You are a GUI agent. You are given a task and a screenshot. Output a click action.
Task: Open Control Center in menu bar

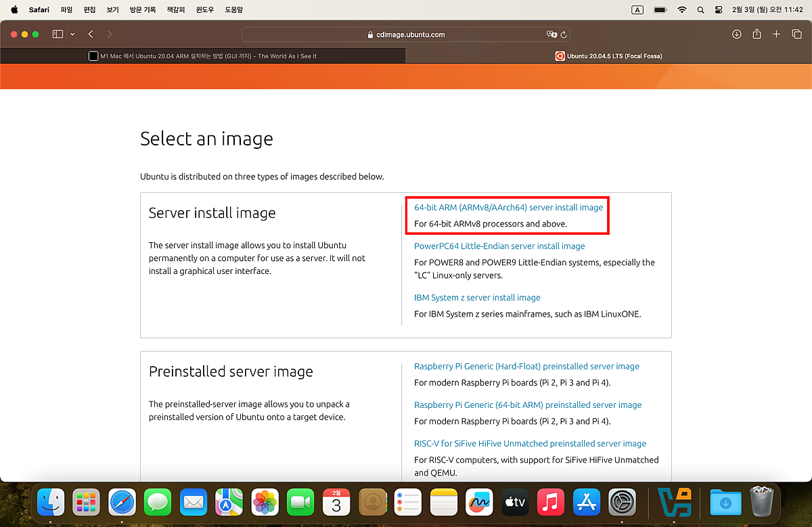(x=719, y=10)
